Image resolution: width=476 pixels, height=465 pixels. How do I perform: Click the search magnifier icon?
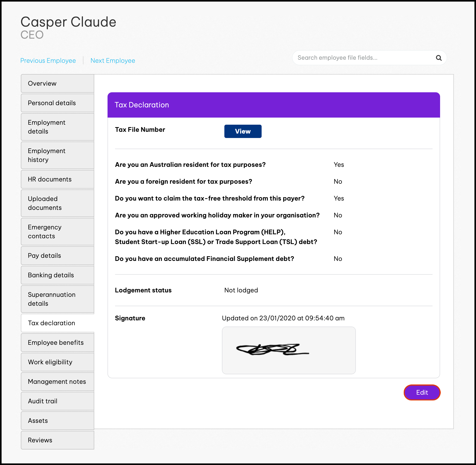438,58
